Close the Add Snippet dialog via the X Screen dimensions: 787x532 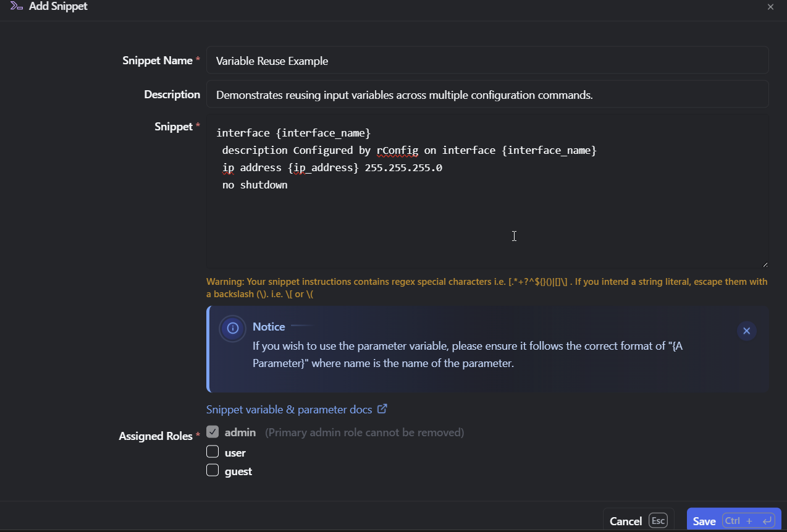tap(770, 7)
